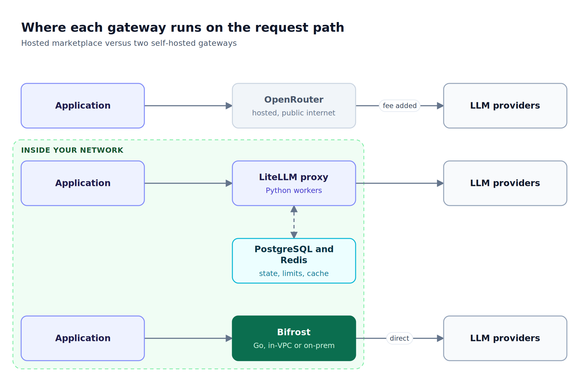Click the 'direct' arrow label
Screen dimensions: 588x390
400,338
